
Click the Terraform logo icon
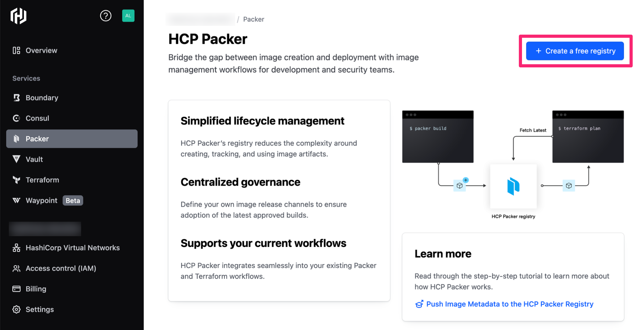(16, 180)
